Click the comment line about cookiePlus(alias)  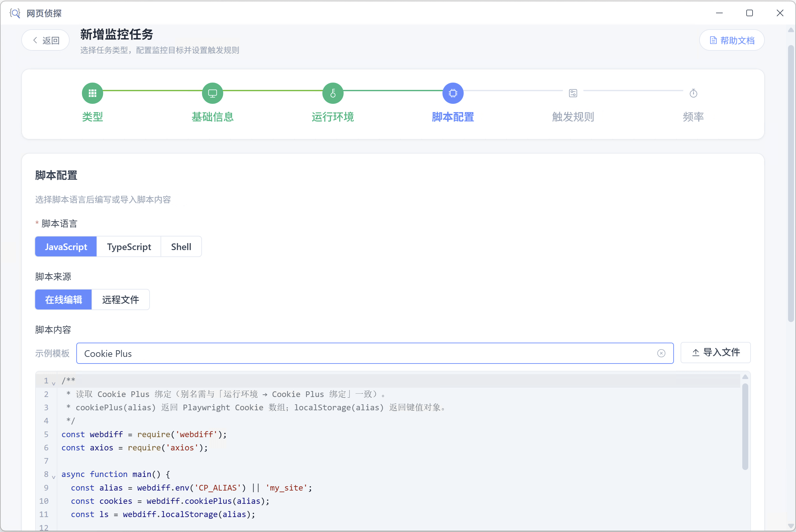pos(256,407)
